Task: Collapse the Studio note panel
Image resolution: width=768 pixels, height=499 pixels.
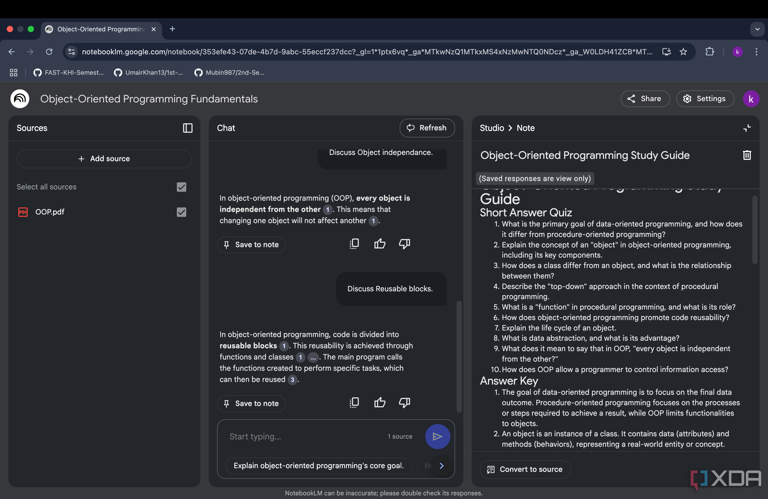Action: tap(746, 128)
